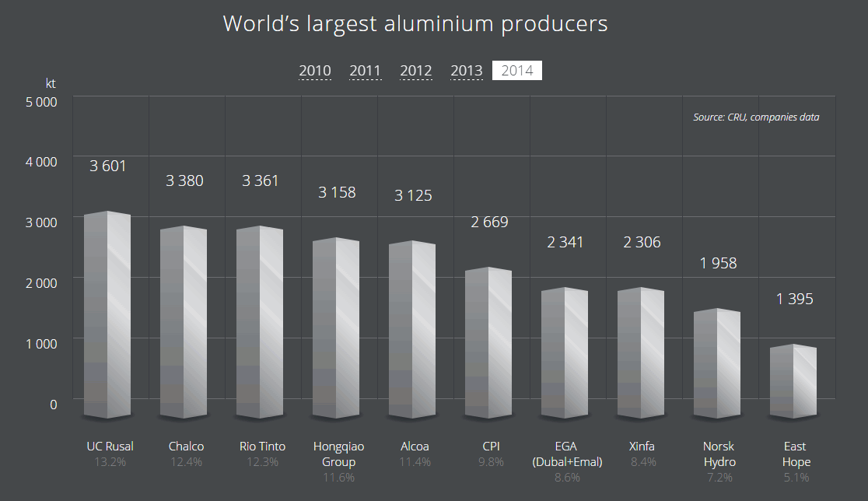Click the Alcoa company label

pos(415,447)
